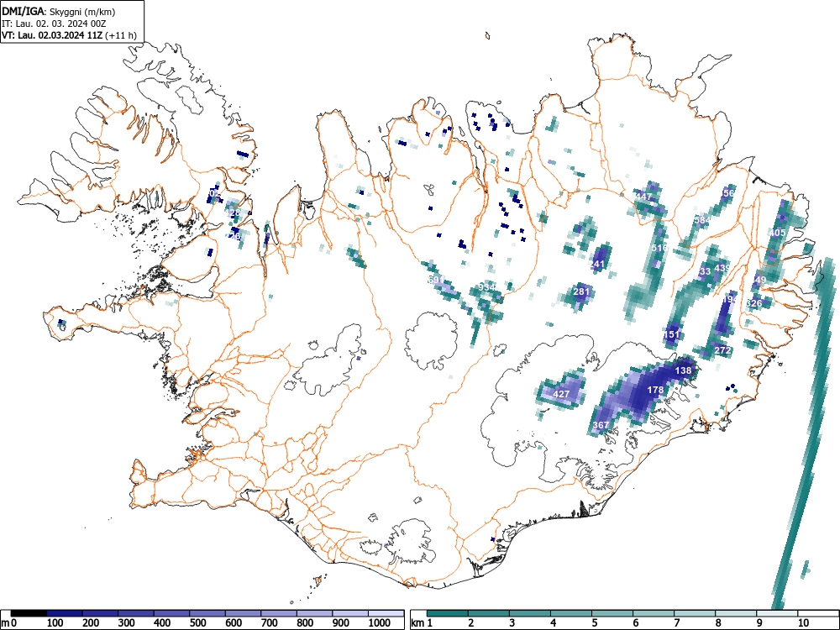Click the visibility value 439 on the map
840x630 pixels.
click(x=722, y=268)
